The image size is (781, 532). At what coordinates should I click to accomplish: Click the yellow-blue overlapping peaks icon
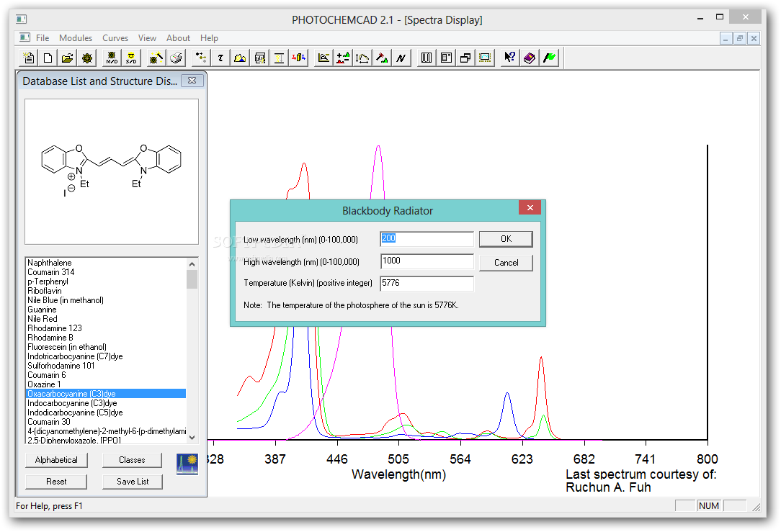click(x=240, y=58)
